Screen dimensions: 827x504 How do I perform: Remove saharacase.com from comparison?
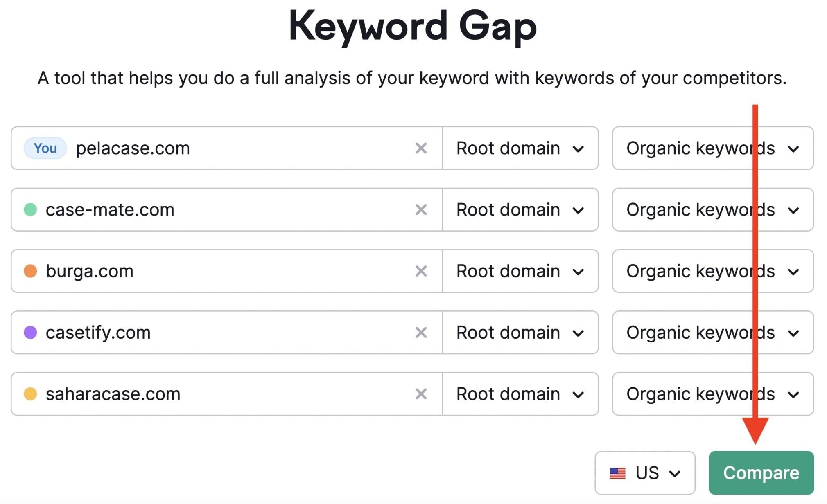[422, 394]
